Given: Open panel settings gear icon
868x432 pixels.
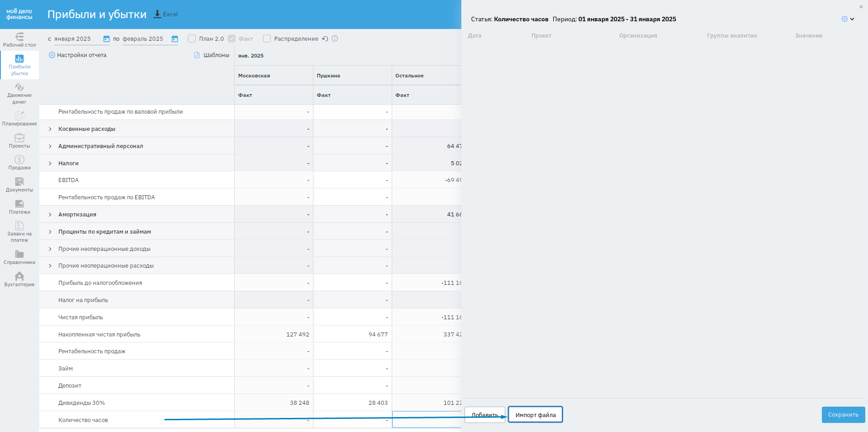Looking at the screenshot, I should coord(844,19).
